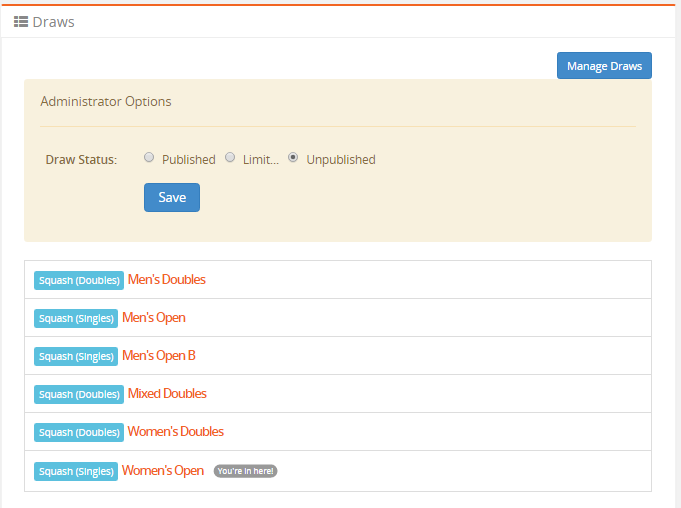Open the Manage Draws page

[x=604, y=66]
